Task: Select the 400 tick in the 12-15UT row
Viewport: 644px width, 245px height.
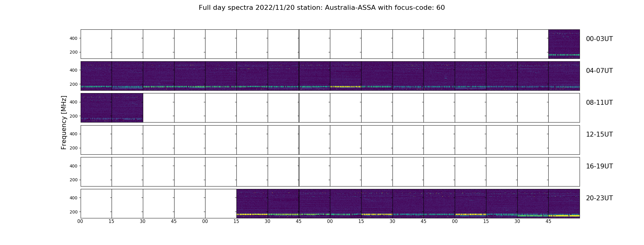Action: pyautogui.click(x=74, y=134)
